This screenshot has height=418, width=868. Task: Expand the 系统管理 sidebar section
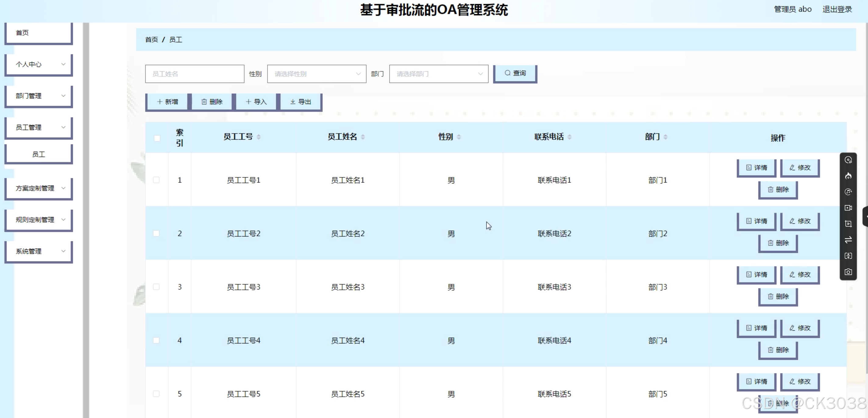(x=38, y=251)
